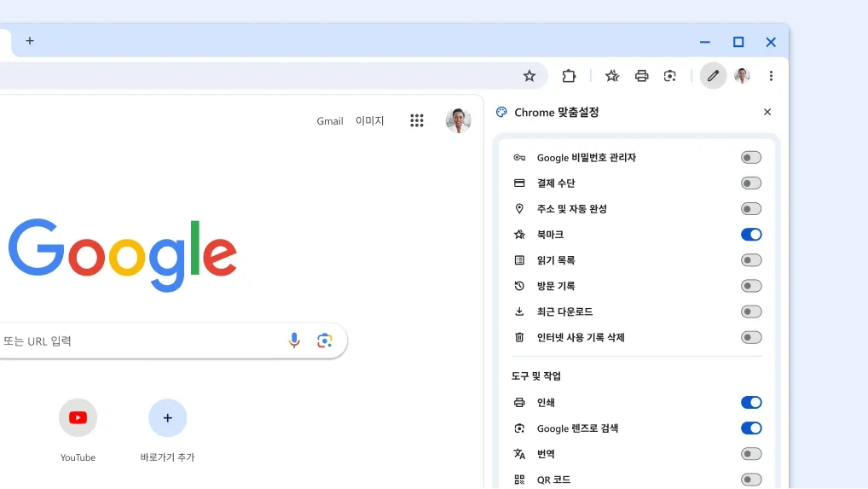Screen dimensions: 868x489
Task: Open Google apps grid
Action: 417,120
